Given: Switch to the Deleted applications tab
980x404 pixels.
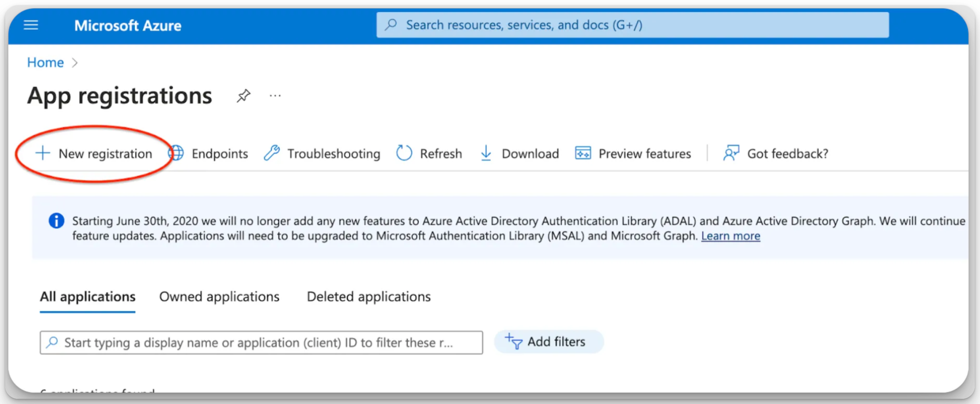Looking at the screenshot, I should tap(369, 297).
